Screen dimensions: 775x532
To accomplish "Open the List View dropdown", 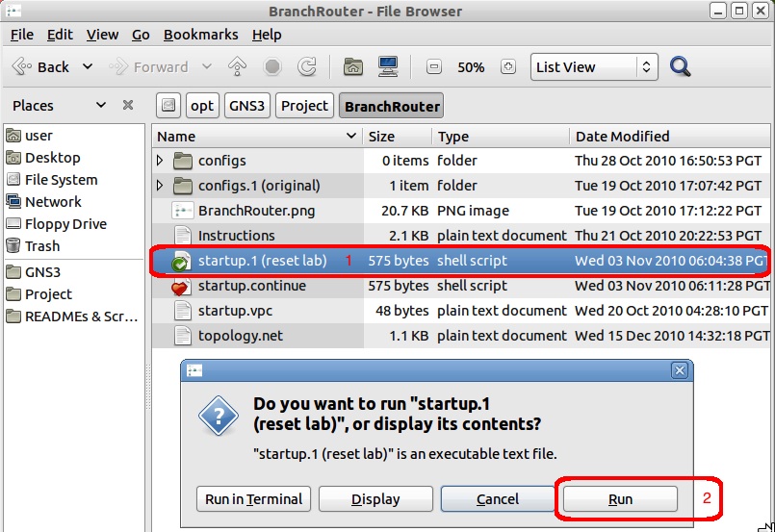I will [x=594, y=67].
